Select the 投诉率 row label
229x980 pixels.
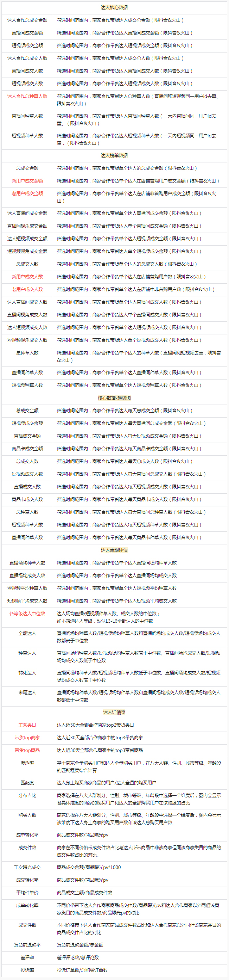pyautogui.click(x=27, y=970)
